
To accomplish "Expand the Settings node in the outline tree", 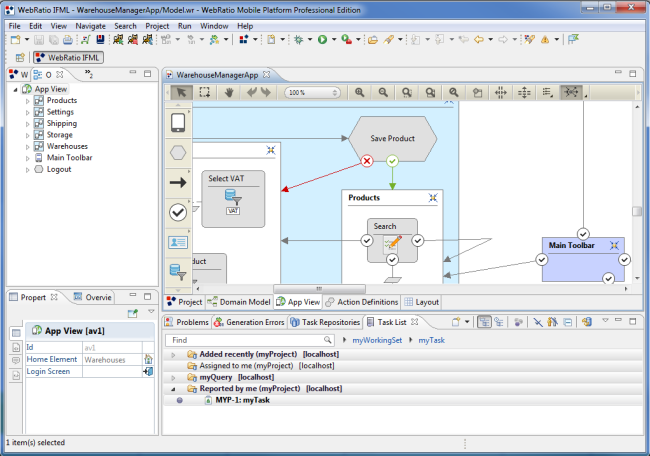I will point(27,112).
